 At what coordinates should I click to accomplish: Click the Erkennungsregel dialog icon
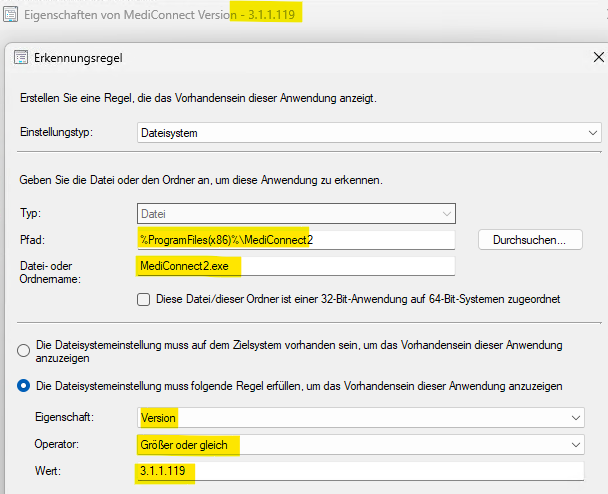pyautogui.click(x=20, y=58)
